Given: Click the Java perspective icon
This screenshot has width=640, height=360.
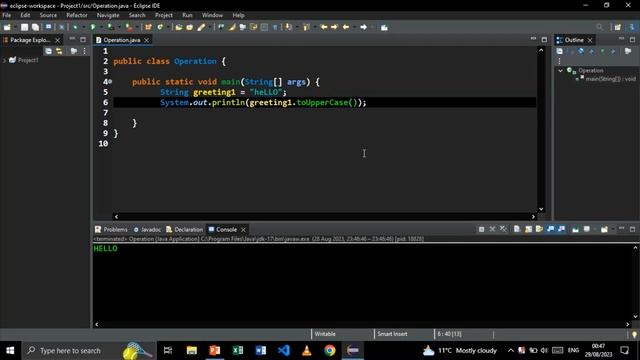Looking at the screenshot, I should [632, 27].
